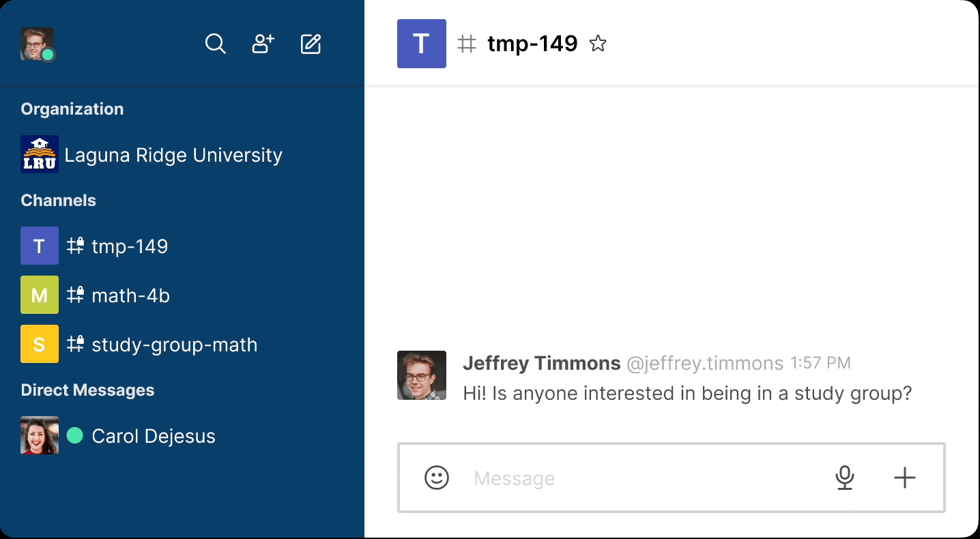Click the Laguna Ridge University logo icon
Viewport: 980px width, 539px height.
tap(40, 155)
